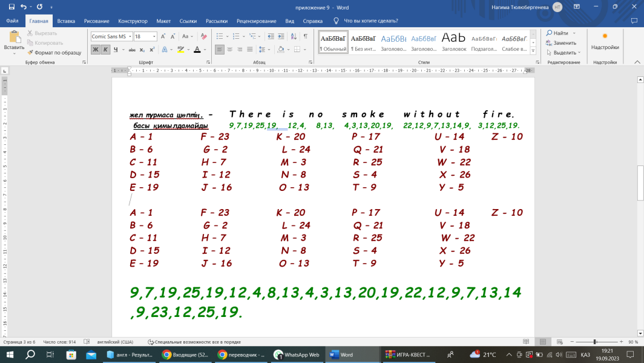Open text effects A icon
Screen dimensions: 644x363
[x=165, y=49]
